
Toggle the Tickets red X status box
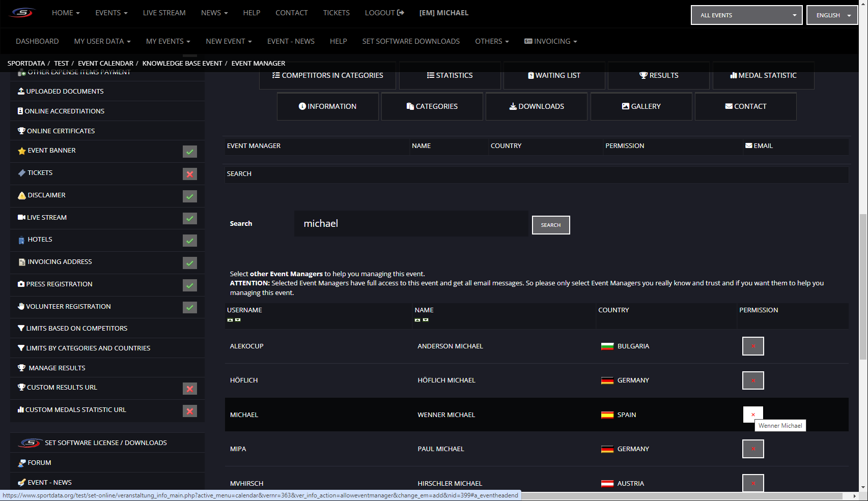[189, 174]
